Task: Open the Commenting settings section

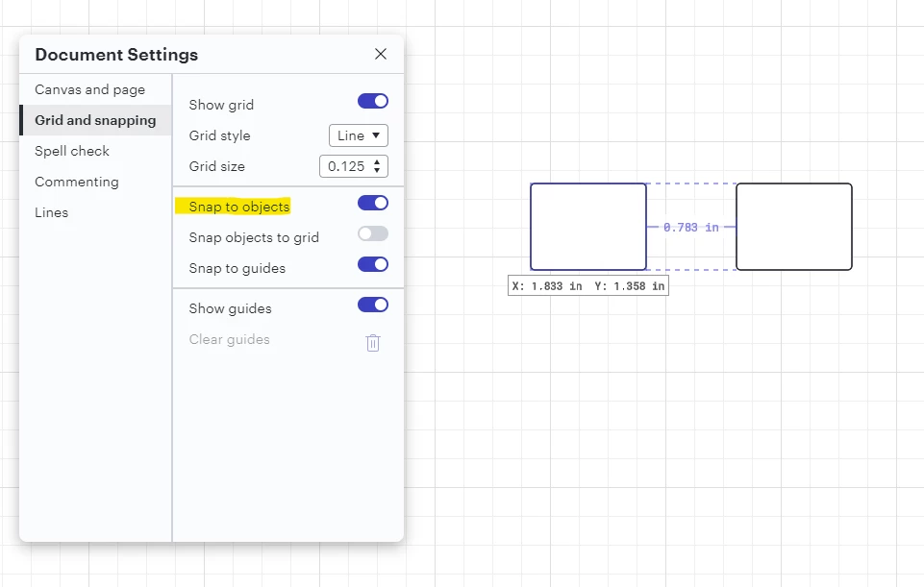Action: click(x=77, y=182)
